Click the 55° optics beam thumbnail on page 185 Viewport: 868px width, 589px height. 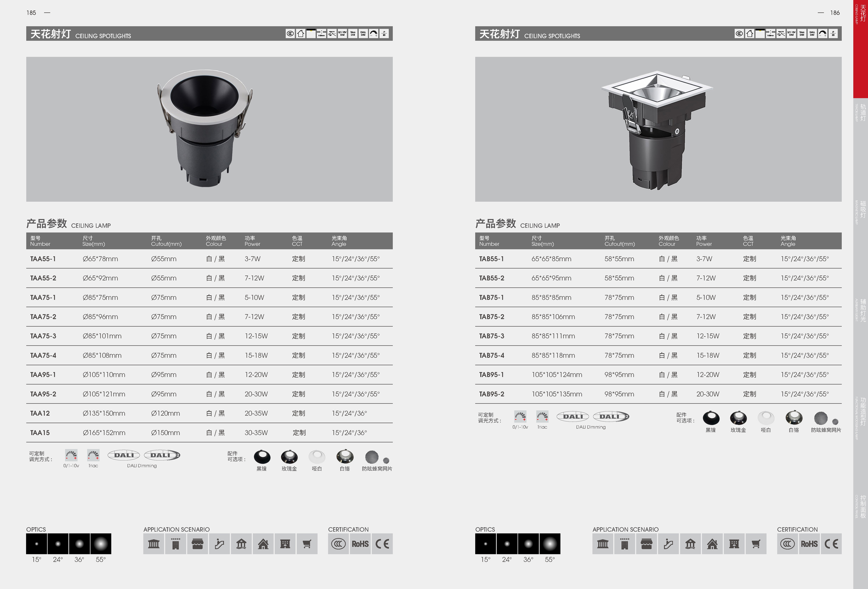(x=100, y=544)
